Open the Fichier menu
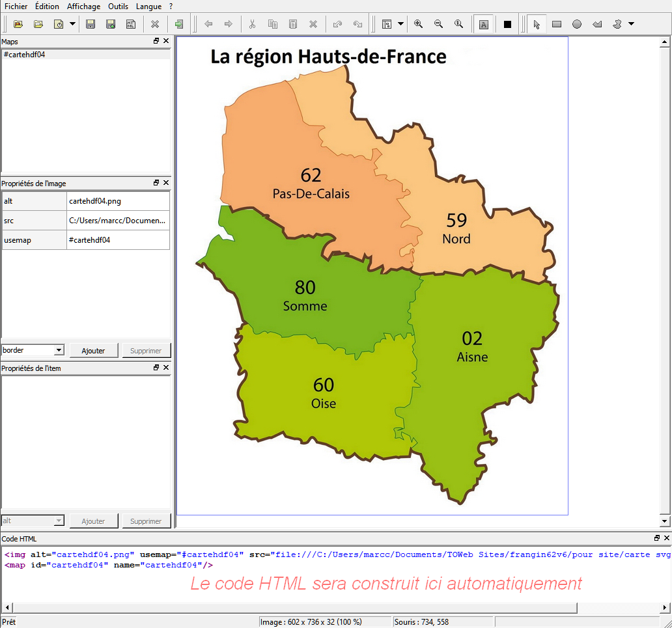The image size is (672, 628). point(16,7)
